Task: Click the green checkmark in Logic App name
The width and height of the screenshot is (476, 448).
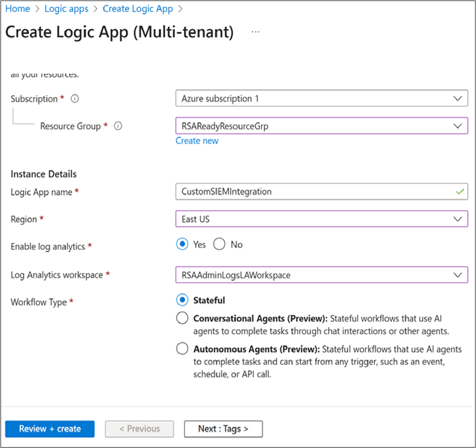Action: [458, 192]
